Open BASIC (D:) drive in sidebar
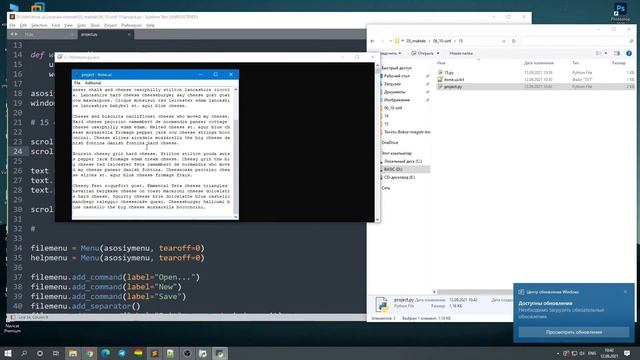The width and height of the screenshot is (640, 360). (x=393, y=169)
